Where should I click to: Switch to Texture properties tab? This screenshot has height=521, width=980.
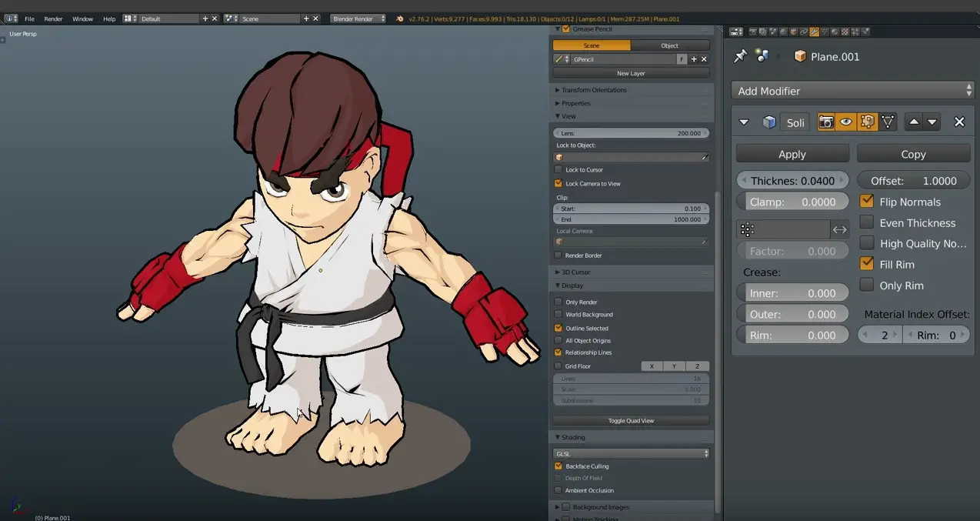tap(845, 32)
